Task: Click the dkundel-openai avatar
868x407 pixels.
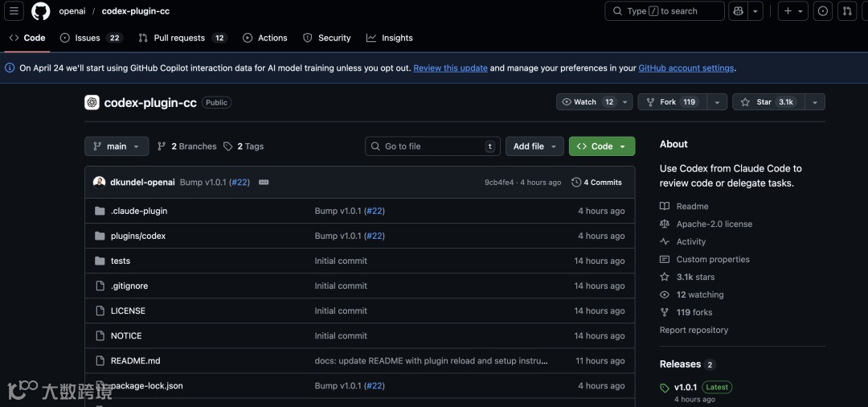Action: point(100,182)
